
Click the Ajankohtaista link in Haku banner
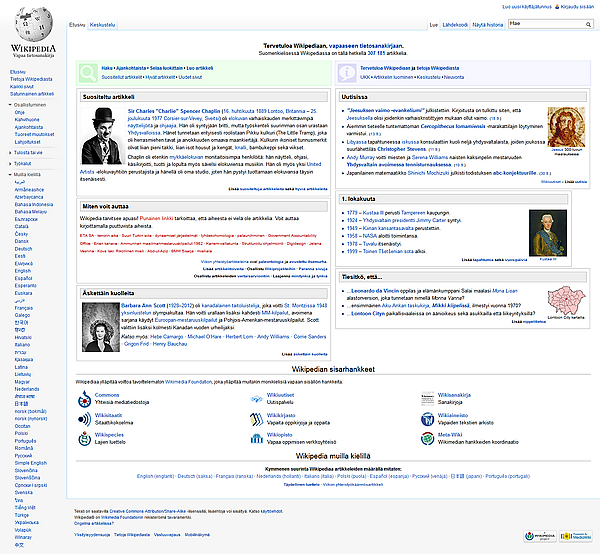[x=131, y=68]
